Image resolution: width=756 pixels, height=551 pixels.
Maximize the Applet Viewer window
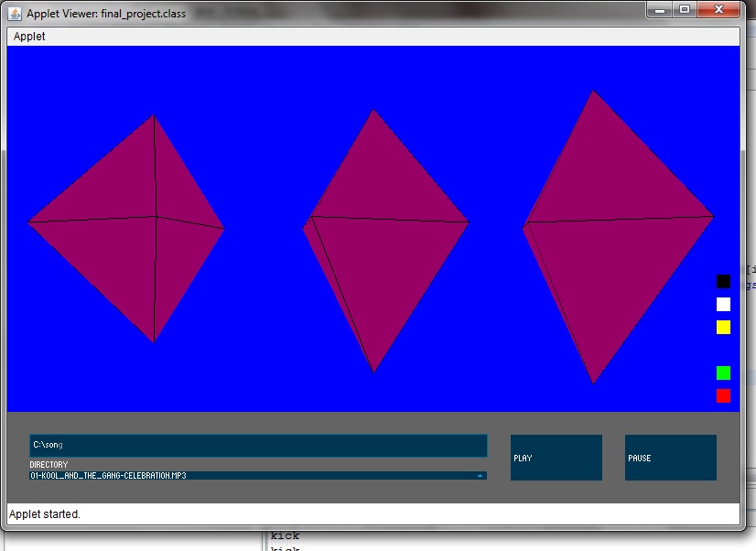pos(684,9)
